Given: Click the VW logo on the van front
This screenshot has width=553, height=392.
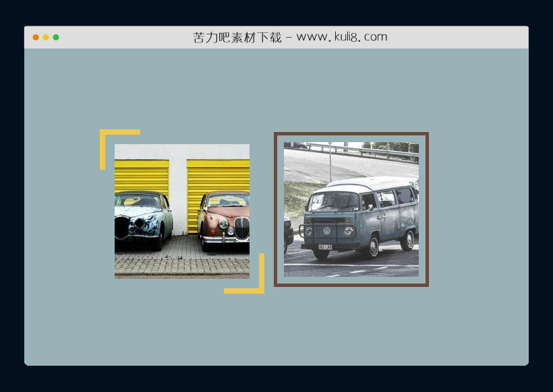Looking at the screenshot, I should click(x=327, y=230).
